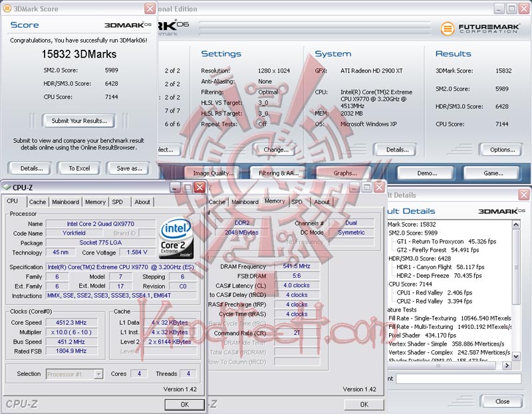Click the DRAM Frequency 541.5 MHz value

click(x=296, y=266)
